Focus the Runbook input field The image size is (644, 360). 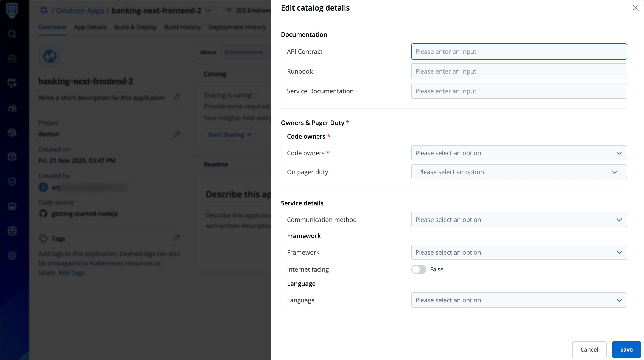tap(519, 71)
